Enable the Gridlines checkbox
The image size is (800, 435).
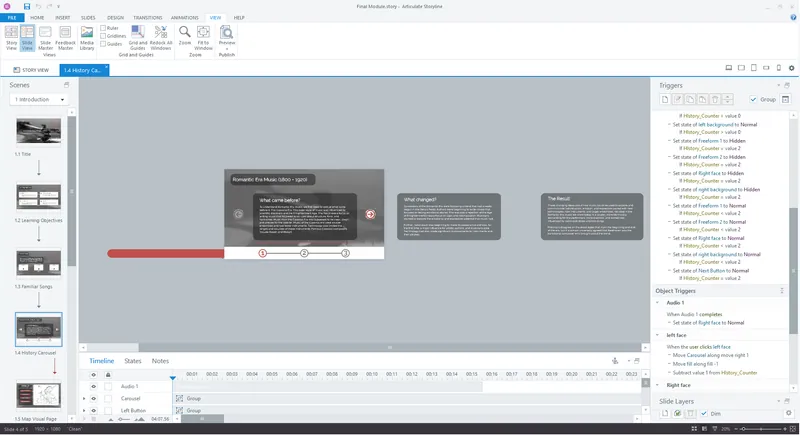click(x=103, y=36)
